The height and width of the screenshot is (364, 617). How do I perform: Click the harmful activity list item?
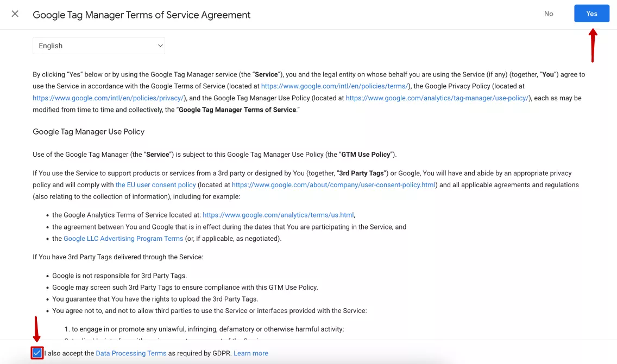[204, 329]
